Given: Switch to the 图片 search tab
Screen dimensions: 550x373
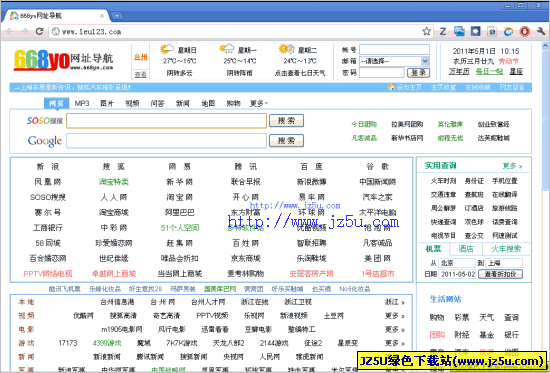Looking at the screenshot, I should point(107,104).
